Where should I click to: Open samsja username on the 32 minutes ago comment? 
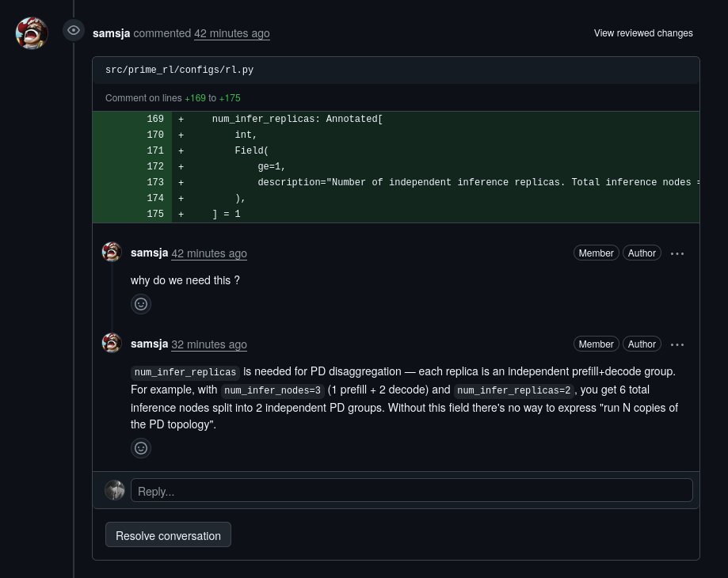[149, 344]
